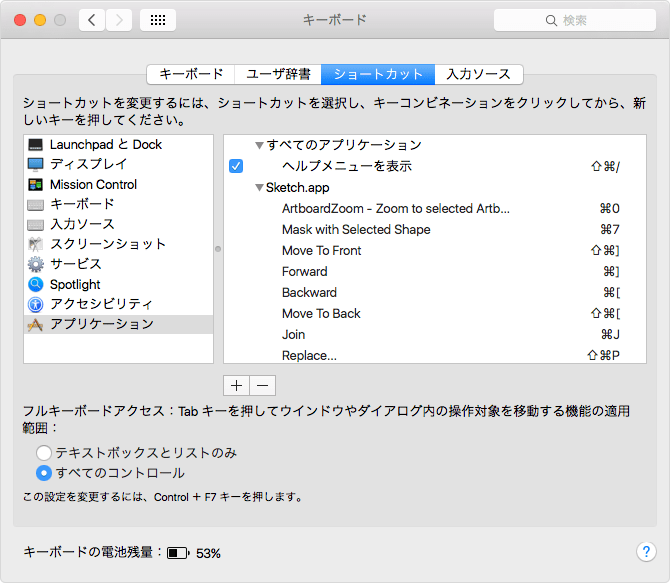This screenshot has width=670, height=583.
Task: Choose the すべてのコントロール radio option
Action: coord(44,473)
